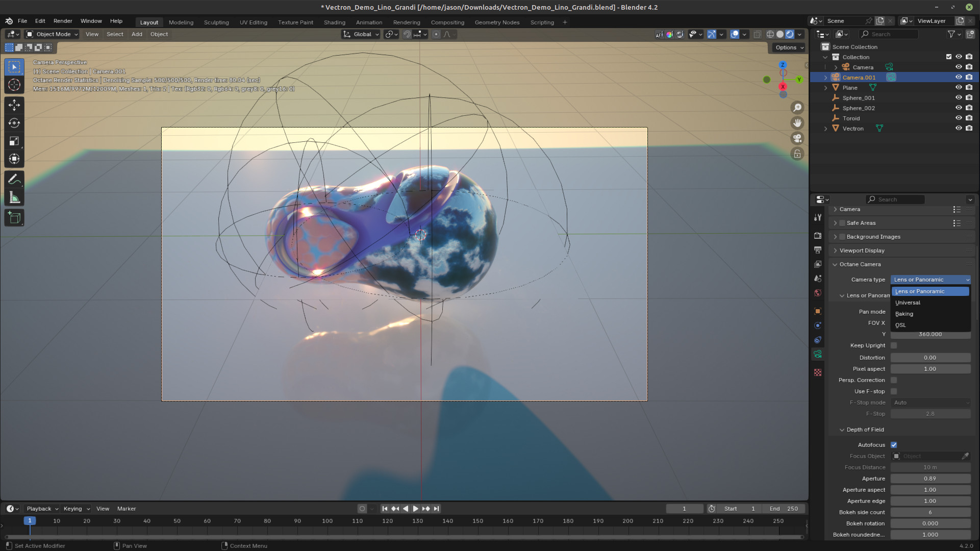This screenshot has width=980, height=551.
Task: Activate the Annotate pencil tool
Action: tap(14, 180)
